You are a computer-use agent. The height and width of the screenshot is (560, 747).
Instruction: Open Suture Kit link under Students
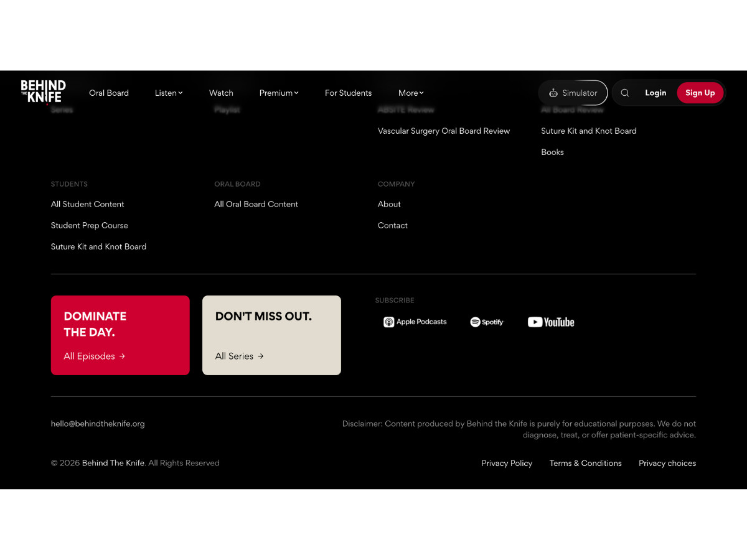coord(98,246)
